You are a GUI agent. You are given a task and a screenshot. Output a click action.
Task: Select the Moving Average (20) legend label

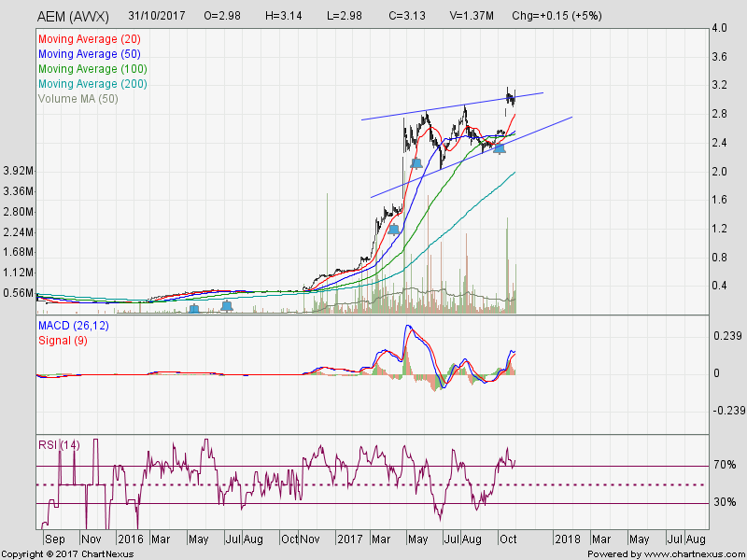pos(92,39)
